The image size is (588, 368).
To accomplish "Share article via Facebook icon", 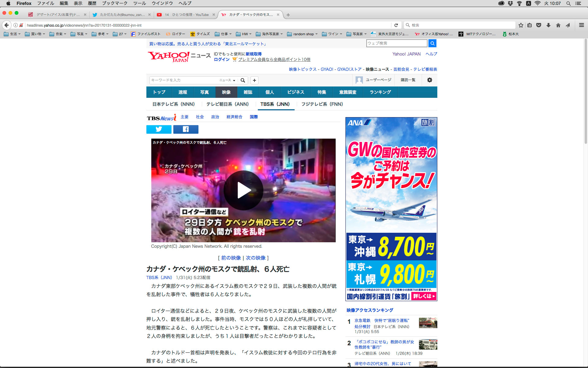I will click(x=186, y=129).
